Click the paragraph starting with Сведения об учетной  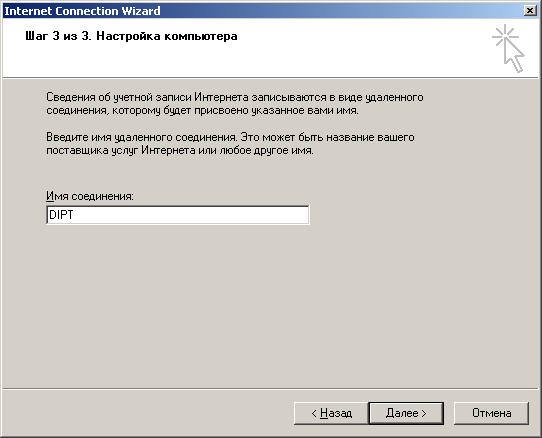pos(235,104)
